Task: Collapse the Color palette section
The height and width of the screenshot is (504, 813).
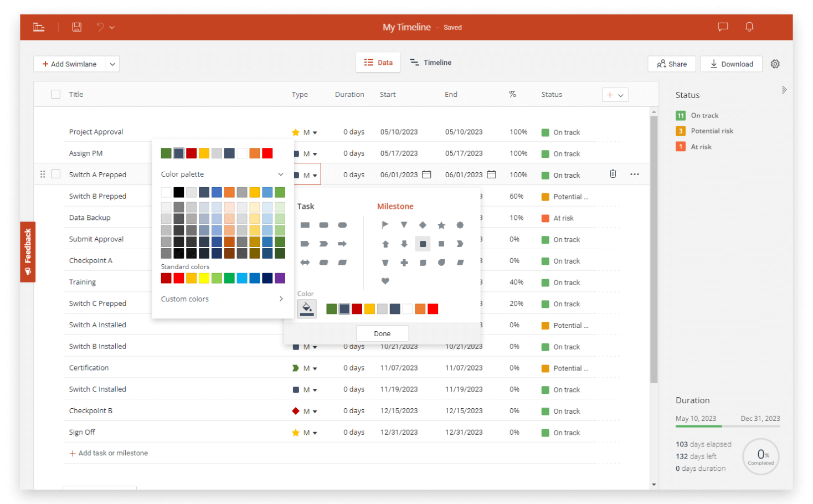Action: [280, 174]
